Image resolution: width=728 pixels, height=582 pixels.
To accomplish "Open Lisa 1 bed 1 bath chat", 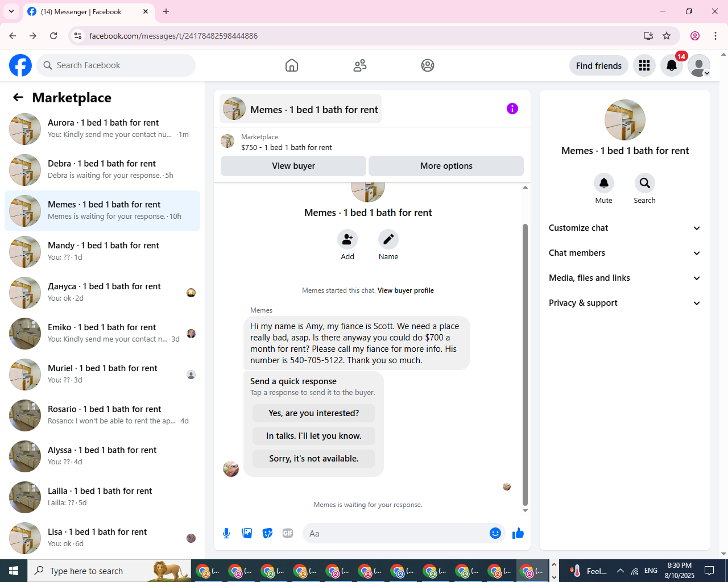I will [x=102, y=538].
